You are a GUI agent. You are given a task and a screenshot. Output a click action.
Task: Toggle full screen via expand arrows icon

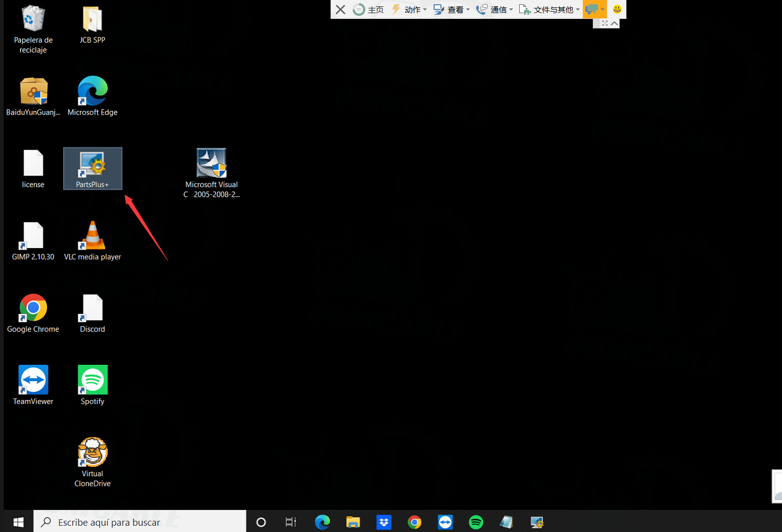605,23
